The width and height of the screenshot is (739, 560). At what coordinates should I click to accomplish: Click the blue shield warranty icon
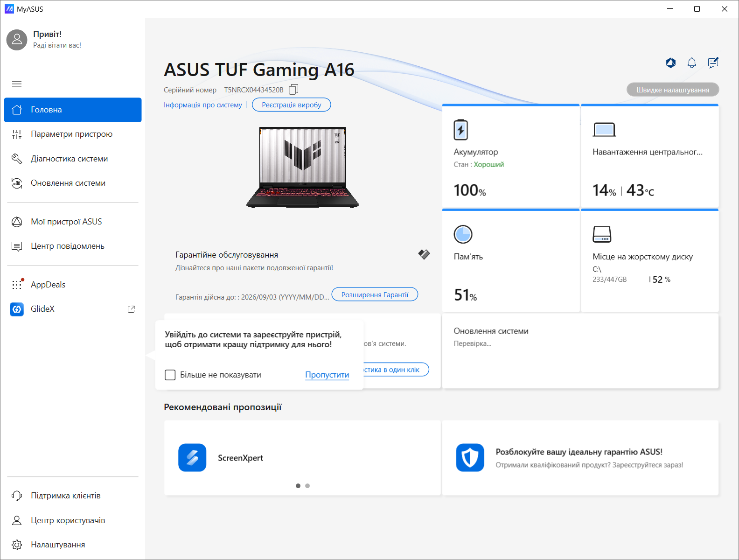(470, 457)
